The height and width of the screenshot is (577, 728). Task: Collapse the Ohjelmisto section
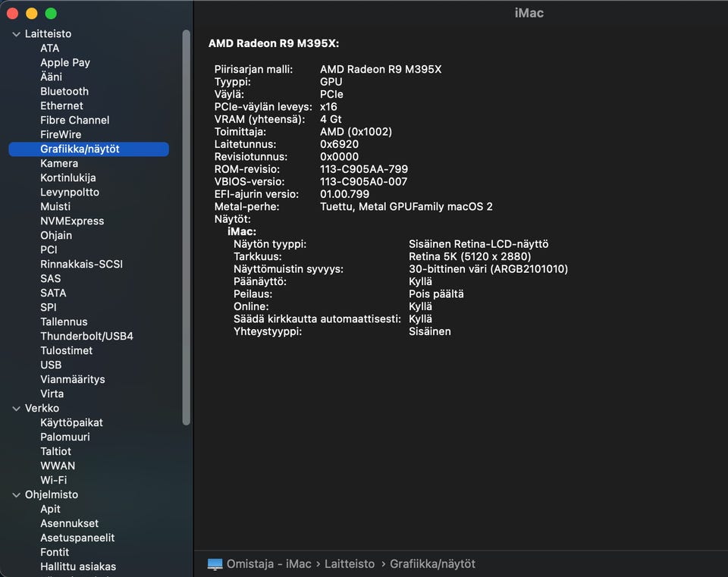pos(16,495)
